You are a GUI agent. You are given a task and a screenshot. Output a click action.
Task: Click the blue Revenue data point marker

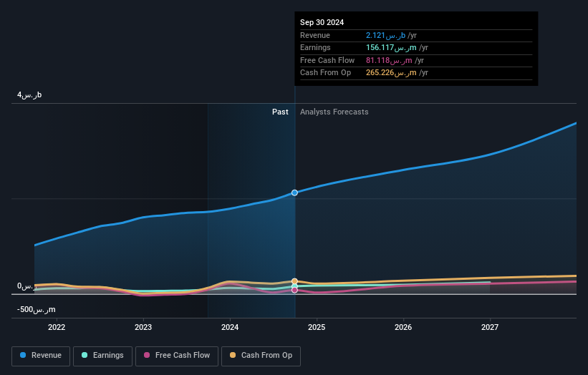click(x=295, y=193)
